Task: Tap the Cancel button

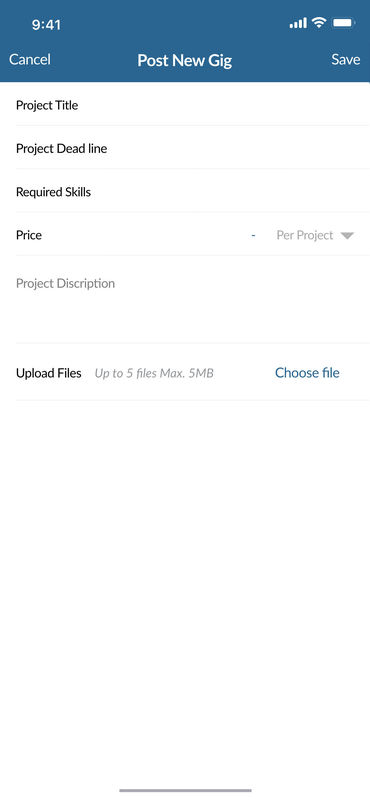Action: click(30, 59)
